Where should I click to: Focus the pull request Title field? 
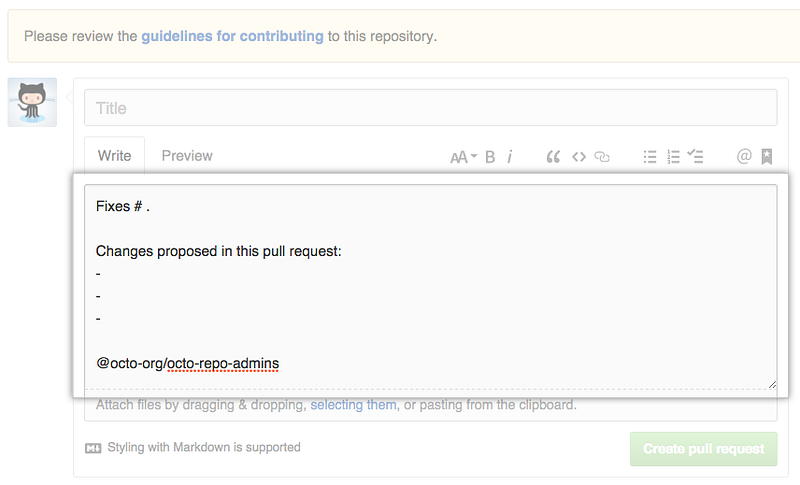click(430, 108)
